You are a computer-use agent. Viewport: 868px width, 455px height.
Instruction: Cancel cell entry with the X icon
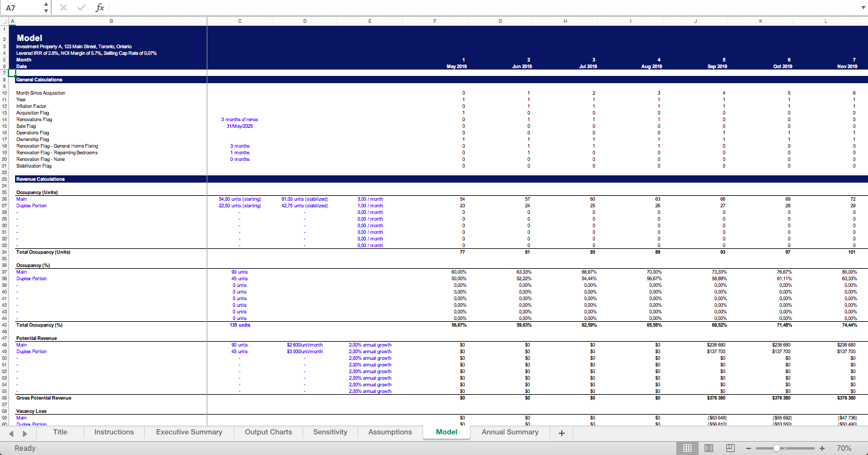[x=63, y=7]
